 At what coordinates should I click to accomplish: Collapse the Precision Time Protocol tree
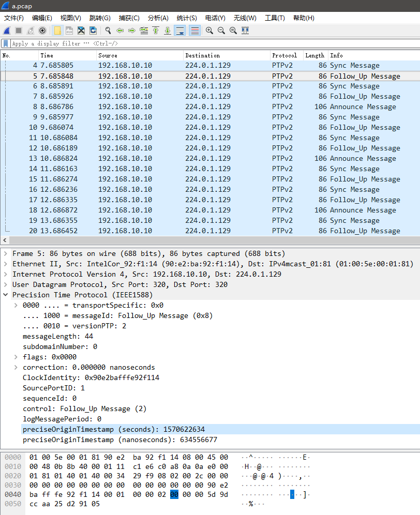[5, 295]
